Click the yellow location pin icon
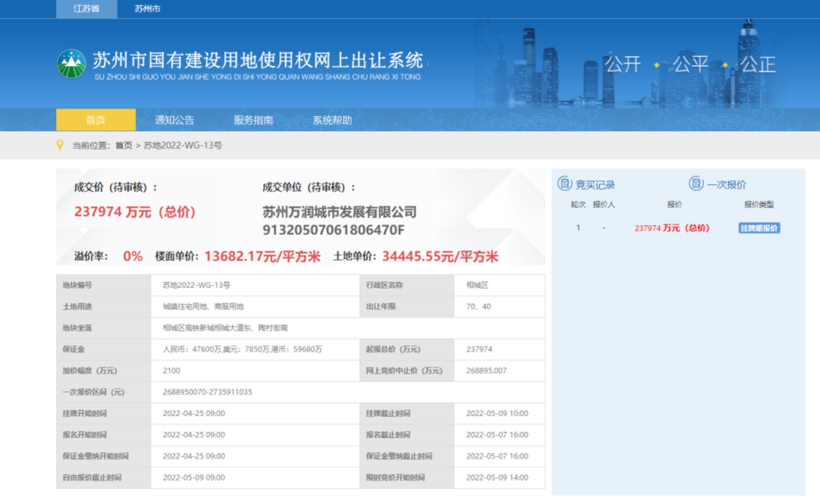820x504 pixels. (60, 145)
